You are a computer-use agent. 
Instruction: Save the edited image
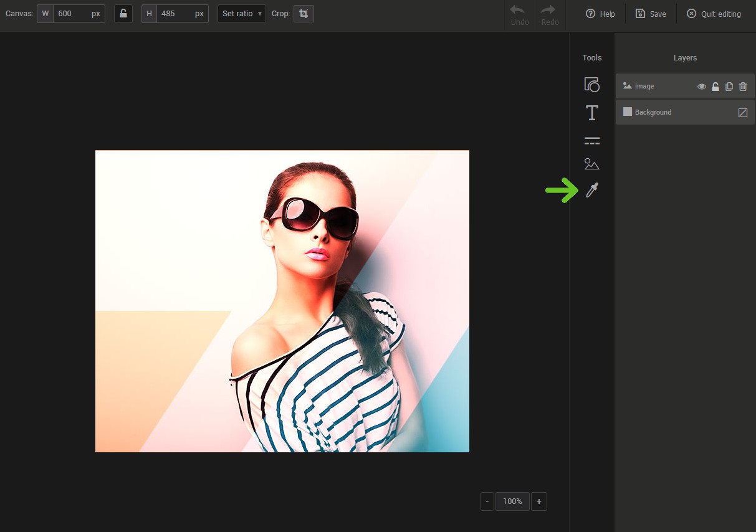[651, 14]
